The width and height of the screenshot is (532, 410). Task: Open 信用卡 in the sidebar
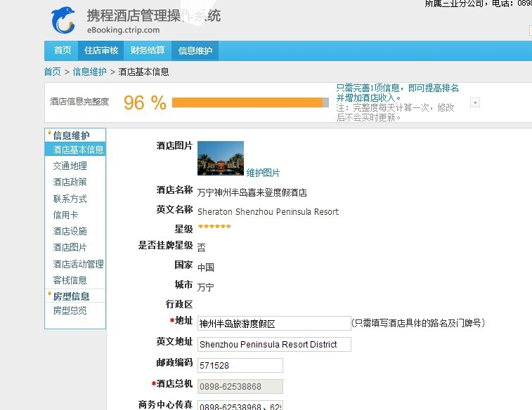click(65, 215)
